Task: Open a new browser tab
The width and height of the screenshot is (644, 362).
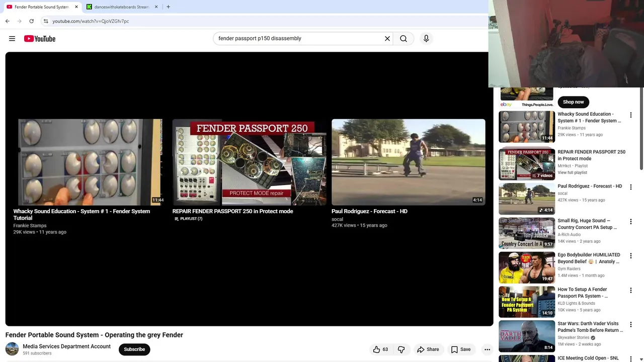Action: pyautogui.click(x=168, y=7)
